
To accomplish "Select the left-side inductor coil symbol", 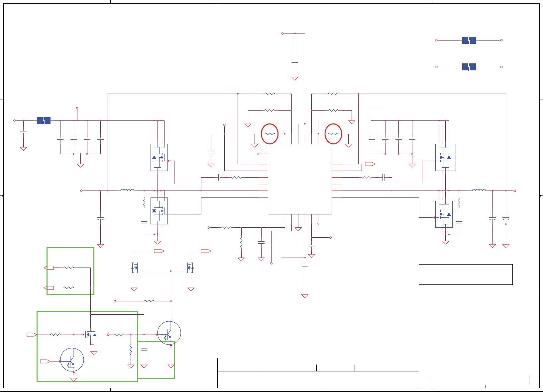I will coord(127,190).
